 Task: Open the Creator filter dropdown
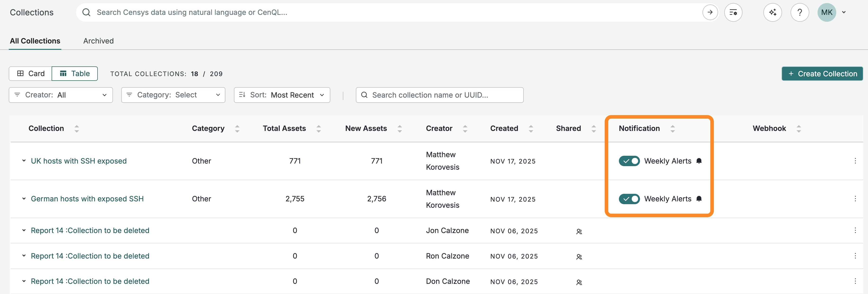61,95
